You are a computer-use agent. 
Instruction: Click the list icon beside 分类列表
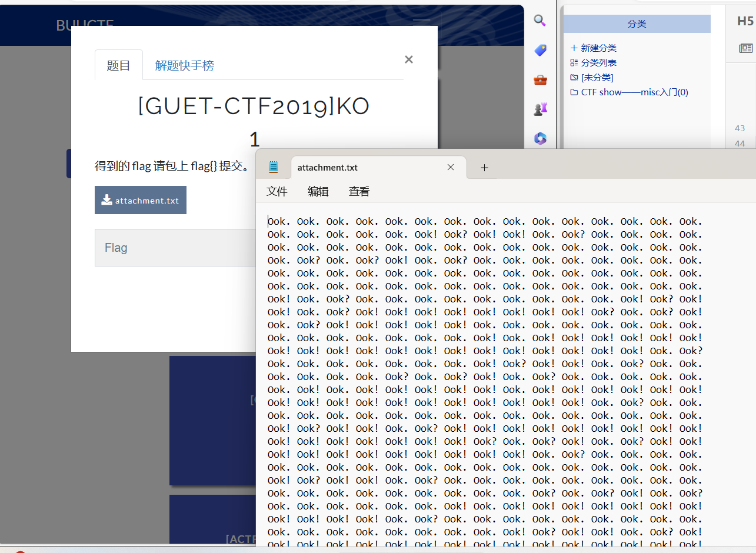(x=574, y=62)
